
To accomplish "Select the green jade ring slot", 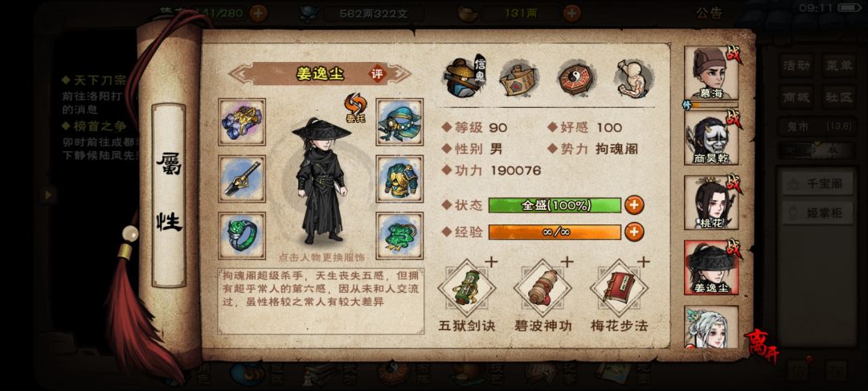I will tap(242, 236).
